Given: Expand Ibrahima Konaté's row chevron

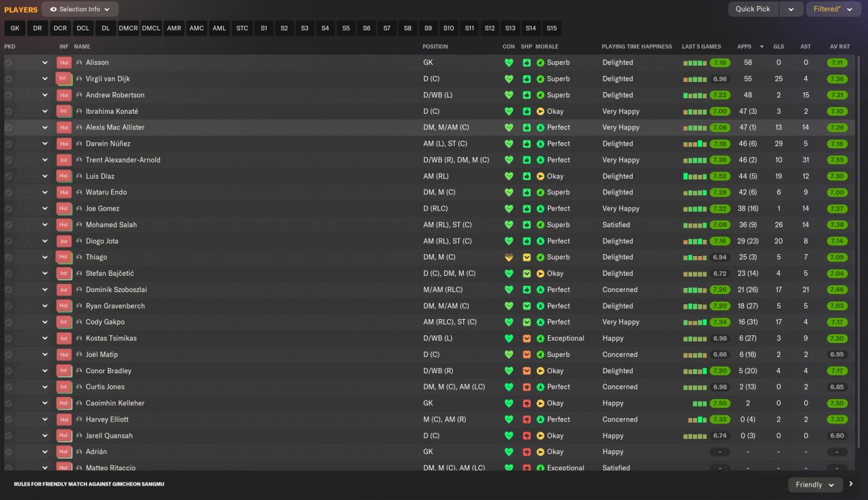Looking at the screenshot, I should [x=45, y=111].
